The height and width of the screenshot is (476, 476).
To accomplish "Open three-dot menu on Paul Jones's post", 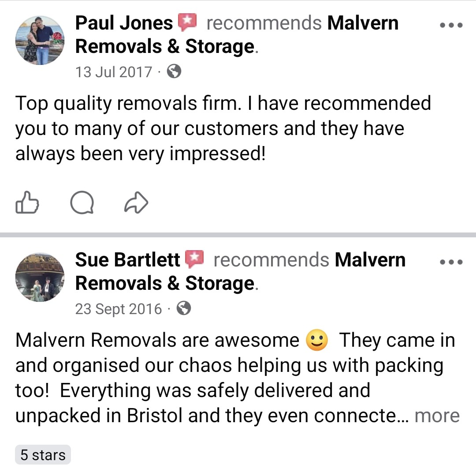I will (x=451, y=25).
